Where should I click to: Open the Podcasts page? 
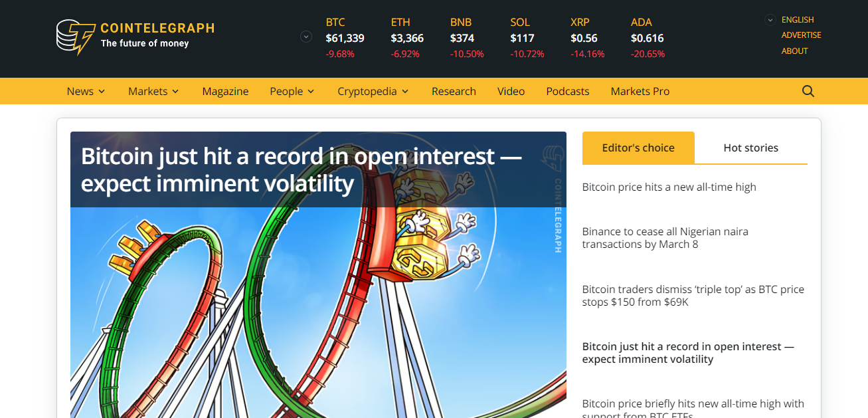[x=568, y=91]
